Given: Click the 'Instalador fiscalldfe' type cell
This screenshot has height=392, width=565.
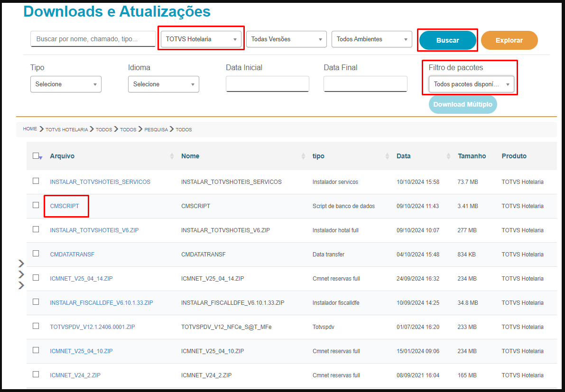Looking at the screenshot, I should [336, 303].
